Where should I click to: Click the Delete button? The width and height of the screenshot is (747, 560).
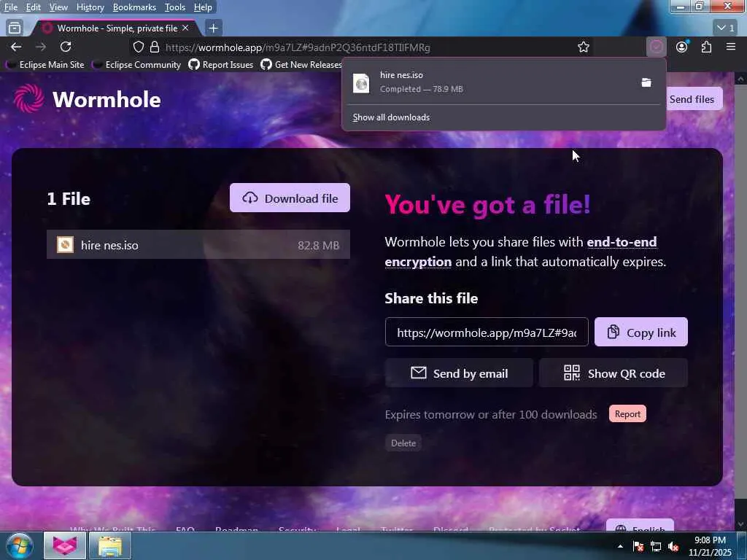(403, 443)
